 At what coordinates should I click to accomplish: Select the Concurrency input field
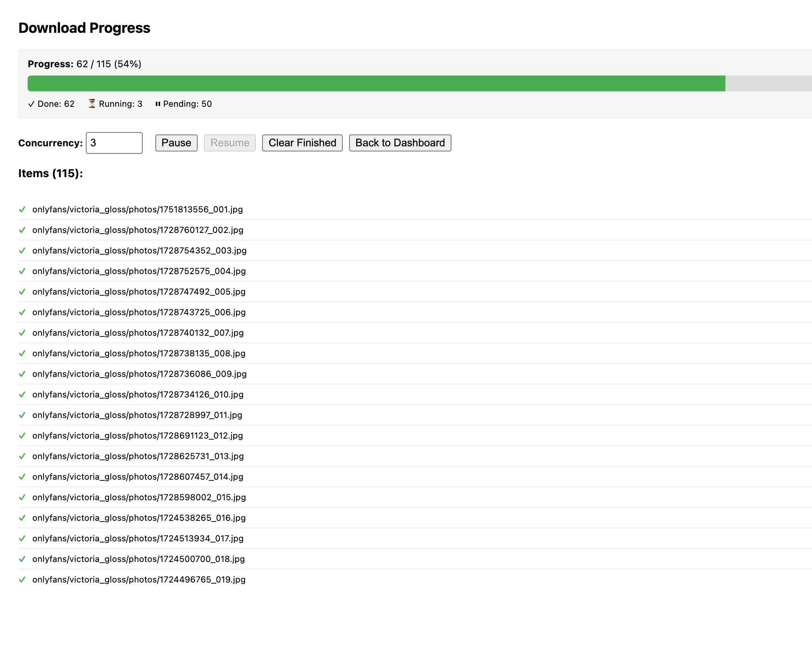(x=114, y=143)
